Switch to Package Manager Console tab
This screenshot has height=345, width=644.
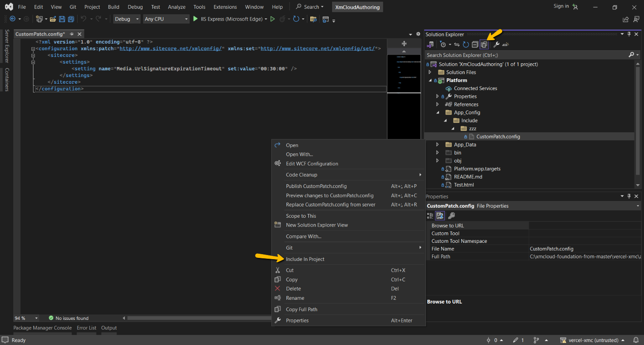click(42, 328)
